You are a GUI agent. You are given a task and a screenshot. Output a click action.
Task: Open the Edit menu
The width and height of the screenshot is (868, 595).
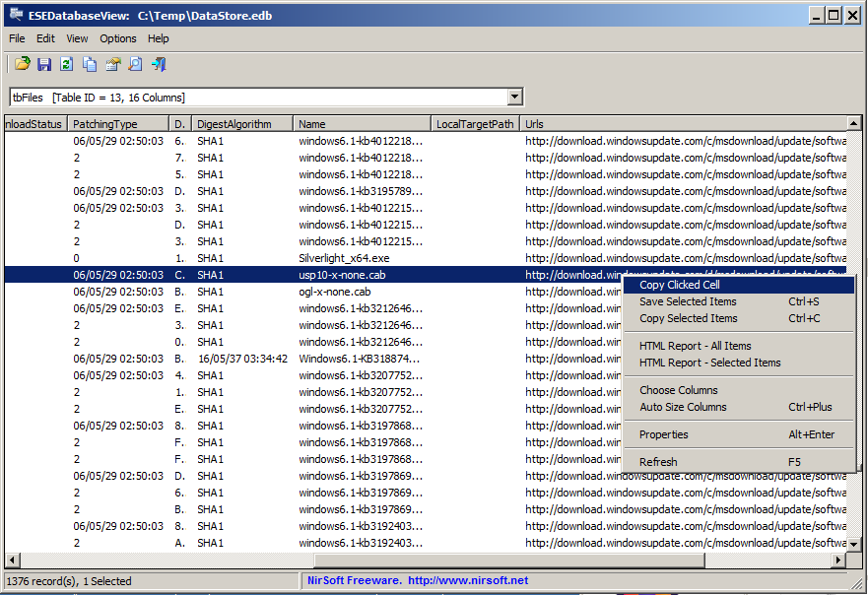[x=45, y=38]
